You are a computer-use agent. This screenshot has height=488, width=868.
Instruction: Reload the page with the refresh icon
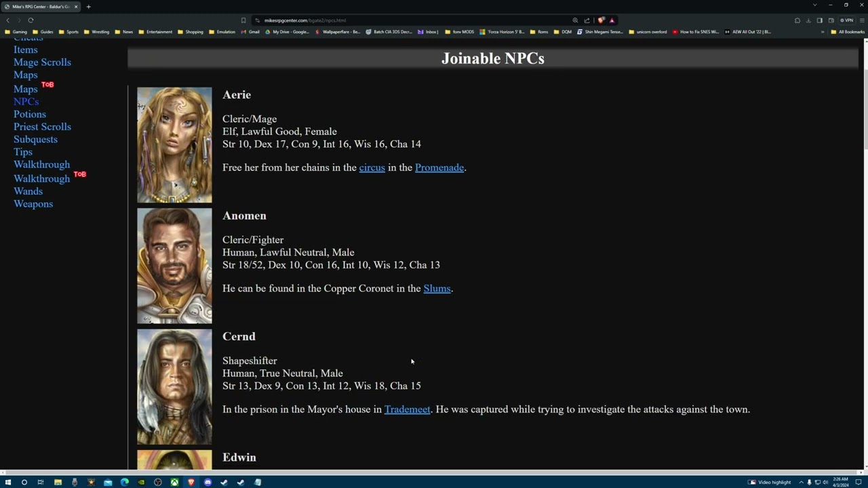(x=31, y=20)
